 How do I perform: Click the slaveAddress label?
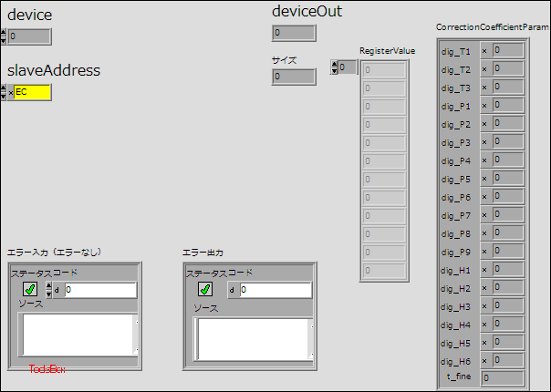click(x=54, y=70)
